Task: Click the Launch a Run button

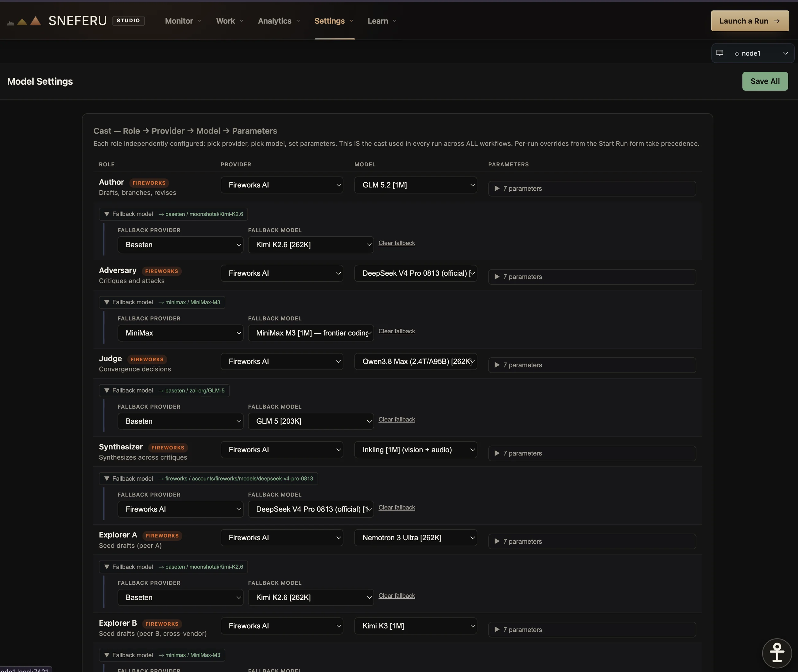Action: pos(750,21)
